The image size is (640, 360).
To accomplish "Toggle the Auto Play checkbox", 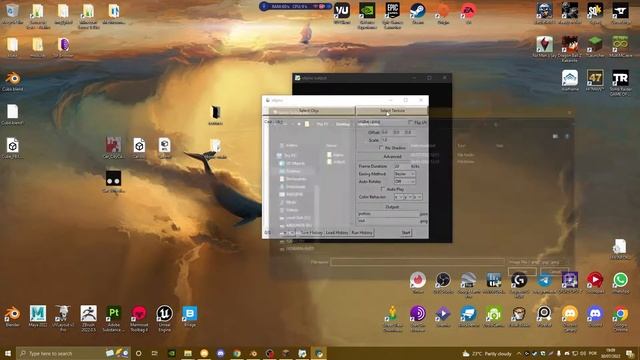I will pos(382,189).
